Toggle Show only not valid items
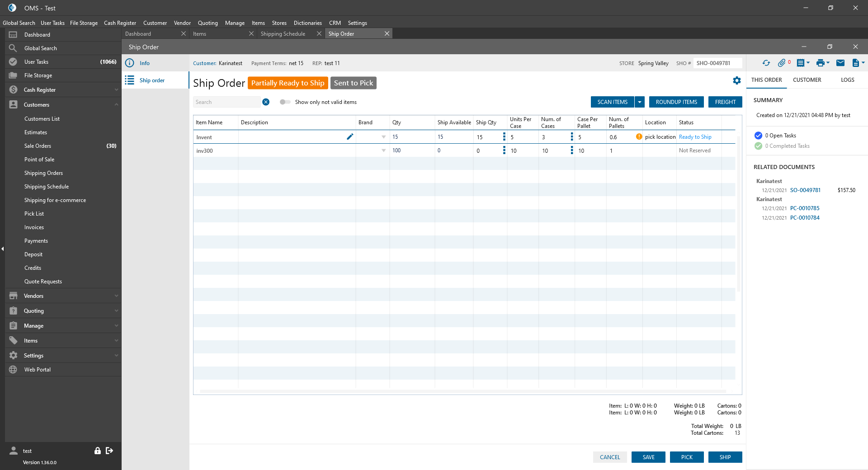 285,102
